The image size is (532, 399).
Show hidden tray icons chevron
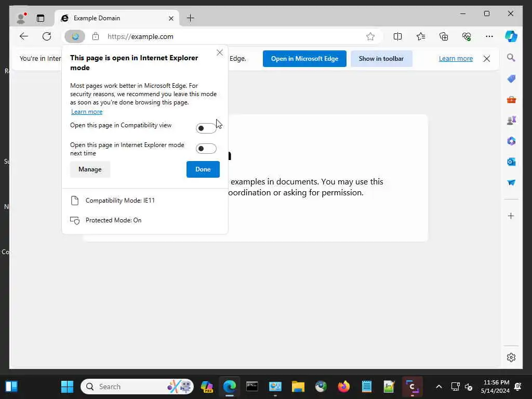[438, 387]
